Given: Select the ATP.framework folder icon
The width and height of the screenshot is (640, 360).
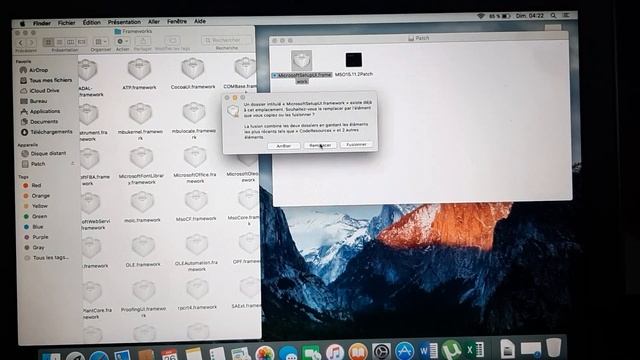Looking at the screenshot, I should tap(140, 69).
